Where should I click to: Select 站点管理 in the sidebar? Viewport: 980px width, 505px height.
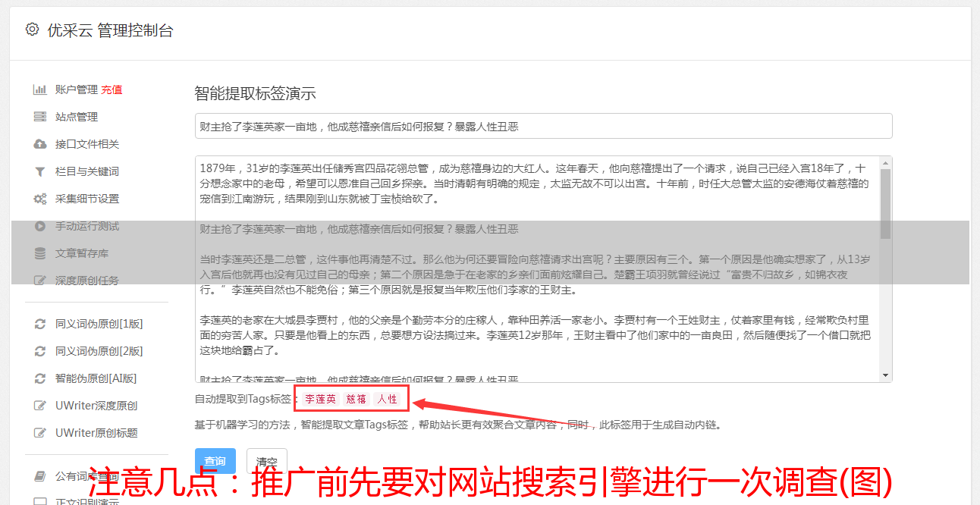77,117
